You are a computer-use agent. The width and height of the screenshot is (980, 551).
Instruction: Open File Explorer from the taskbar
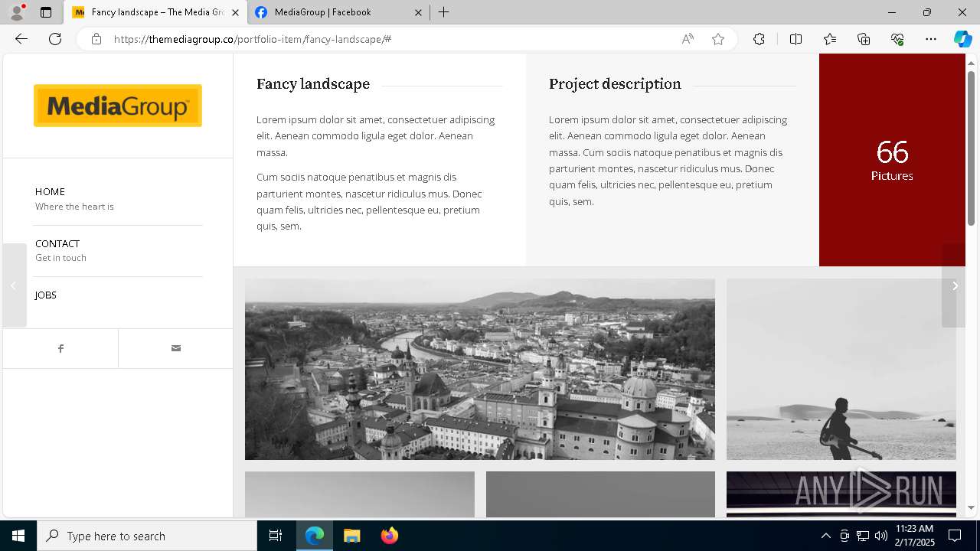click(351, 536)
